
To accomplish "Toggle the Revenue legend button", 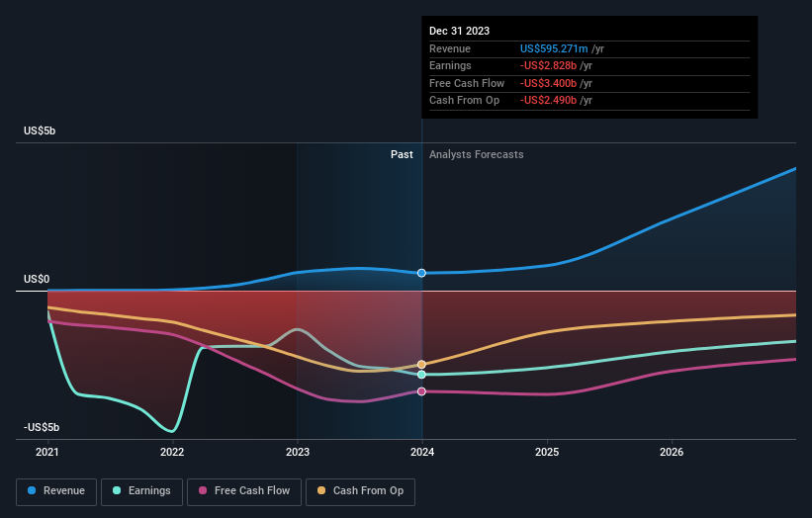I will click(x=56, y=491).
